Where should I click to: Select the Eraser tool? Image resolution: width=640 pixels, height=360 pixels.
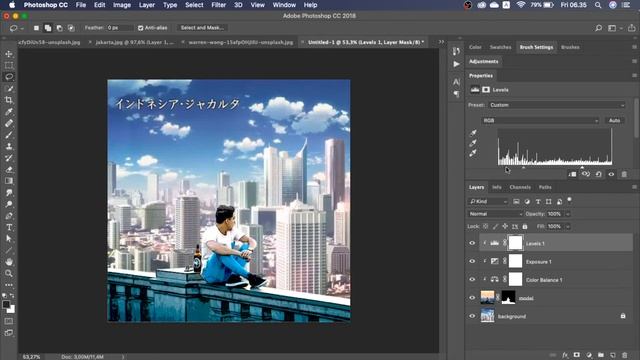pyautogui.click(x=9, y=169)
